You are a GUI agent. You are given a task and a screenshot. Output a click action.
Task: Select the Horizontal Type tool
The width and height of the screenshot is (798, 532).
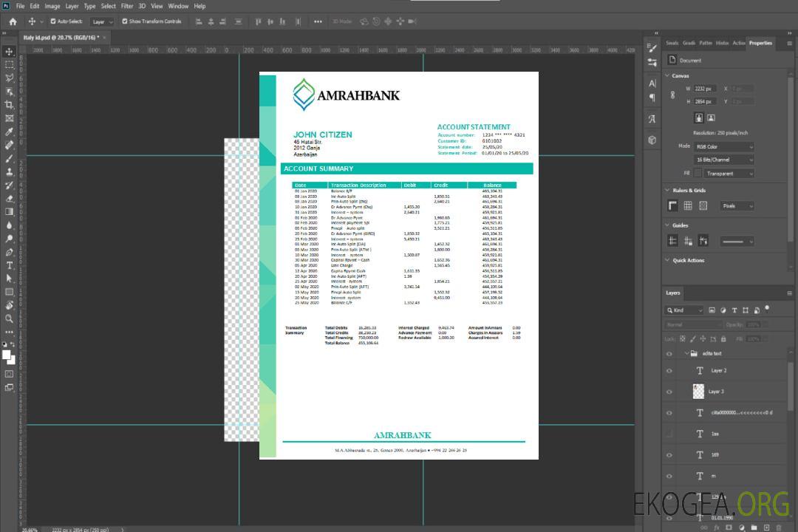[9, 265]
